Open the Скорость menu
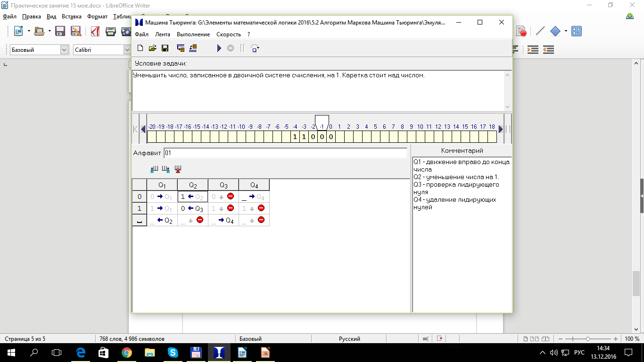This screenshot has height=362, width=644. coord(229,34)
